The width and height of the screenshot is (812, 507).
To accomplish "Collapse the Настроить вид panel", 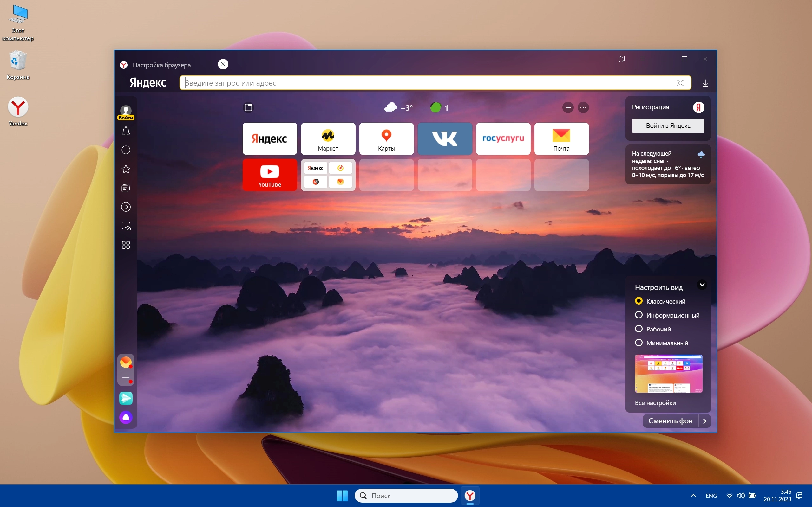I will 702,285.
